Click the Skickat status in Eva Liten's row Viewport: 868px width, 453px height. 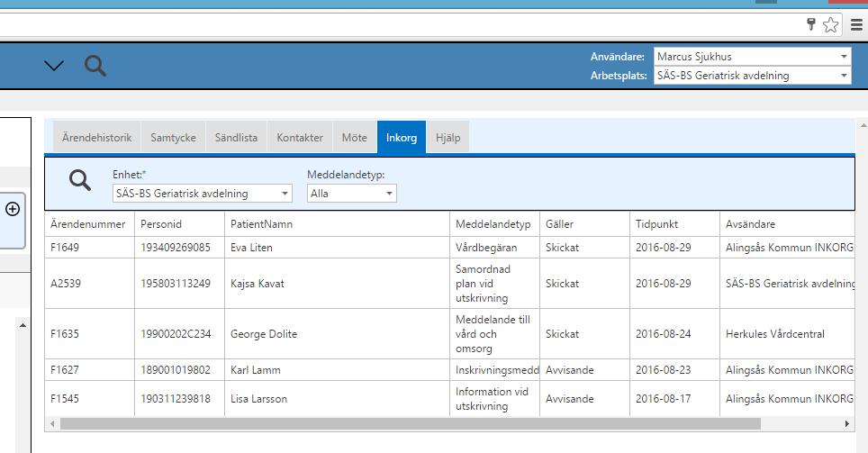pos(562,248)
